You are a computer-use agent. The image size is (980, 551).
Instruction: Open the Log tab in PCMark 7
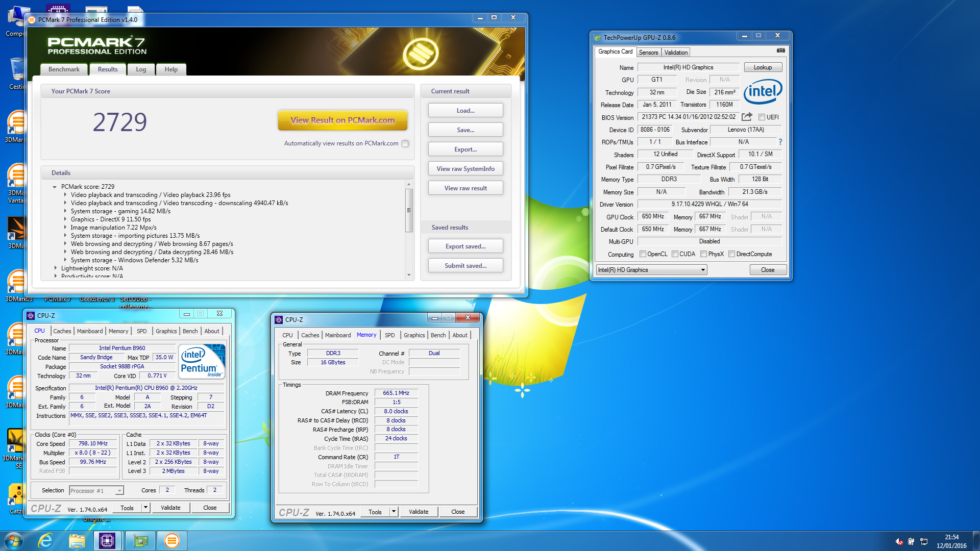click(141, 69)
